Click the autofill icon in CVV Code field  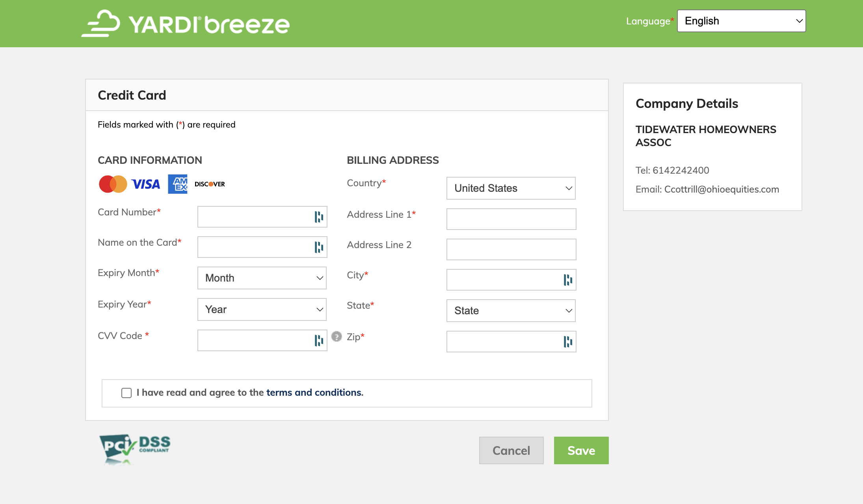coord(319,340)
